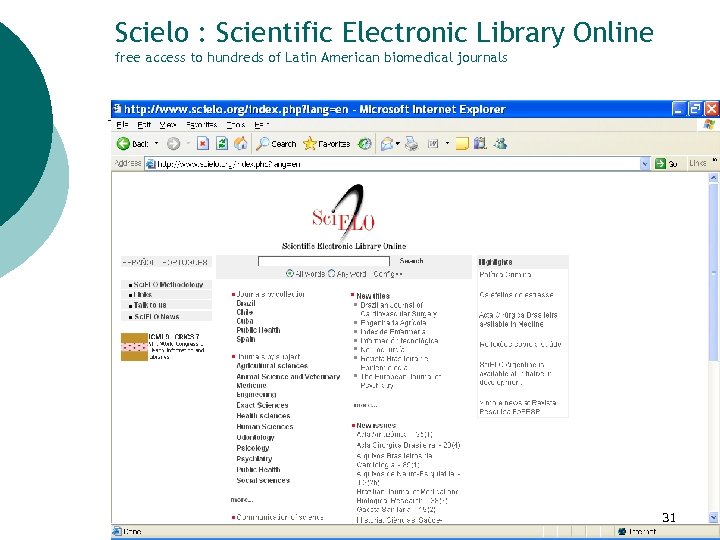The image size is (720, 540).
Task: Click the Windows flag logo
Action: tap(709, 124)
